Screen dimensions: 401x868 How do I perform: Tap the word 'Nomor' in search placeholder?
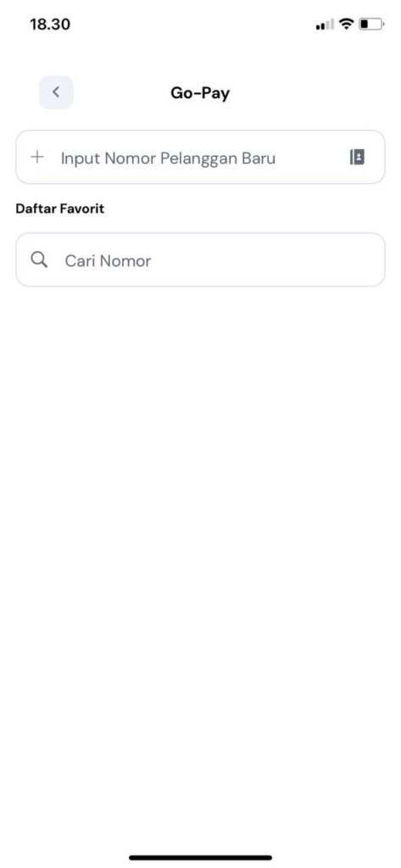[x=125, y=261]
